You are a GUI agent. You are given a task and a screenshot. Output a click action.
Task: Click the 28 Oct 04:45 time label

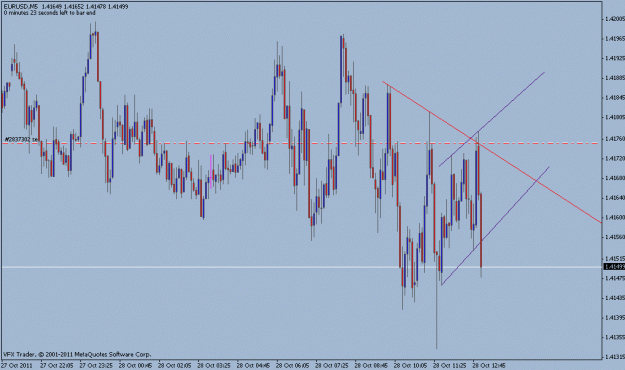point(254,365)
